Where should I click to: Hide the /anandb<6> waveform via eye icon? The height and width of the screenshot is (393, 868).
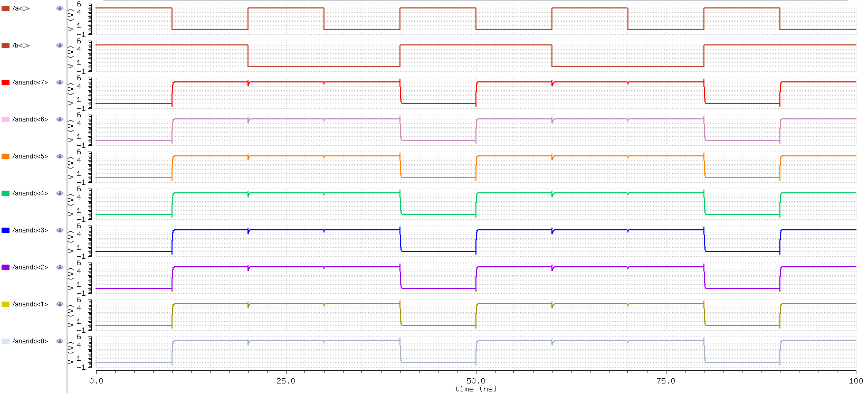[x=60, y=119]
